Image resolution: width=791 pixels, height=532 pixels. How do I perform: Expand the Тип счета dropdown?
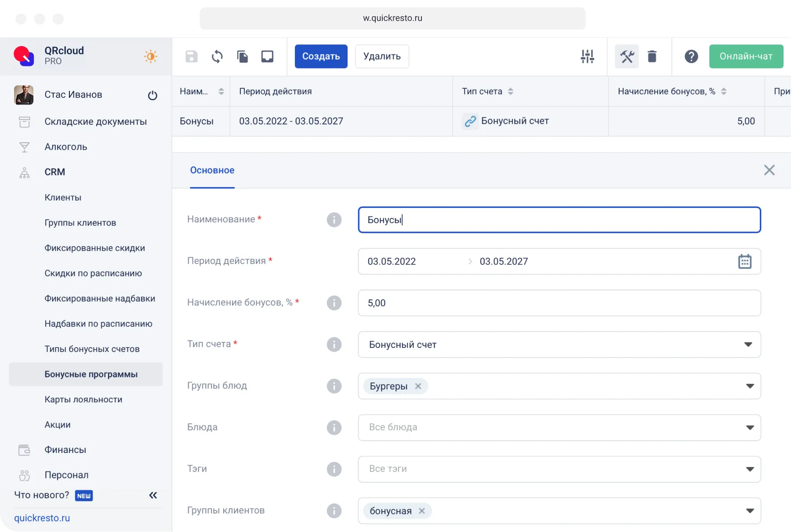tap(748, 344)
